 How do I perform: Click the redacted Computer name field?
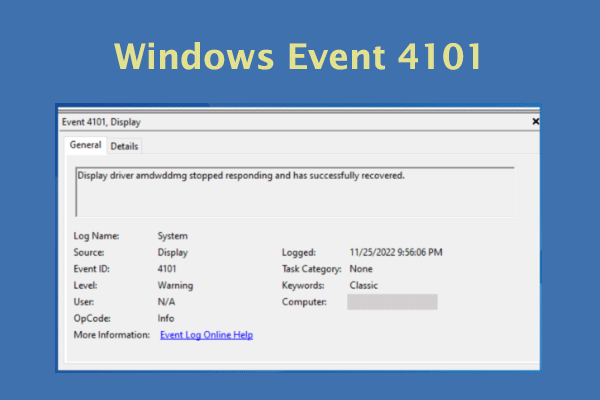(x=391, y=302)
